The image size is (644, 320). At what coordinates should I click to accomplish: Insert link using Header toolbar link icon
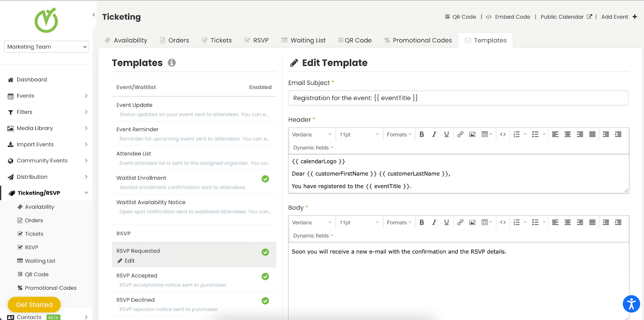coord(460,134)
